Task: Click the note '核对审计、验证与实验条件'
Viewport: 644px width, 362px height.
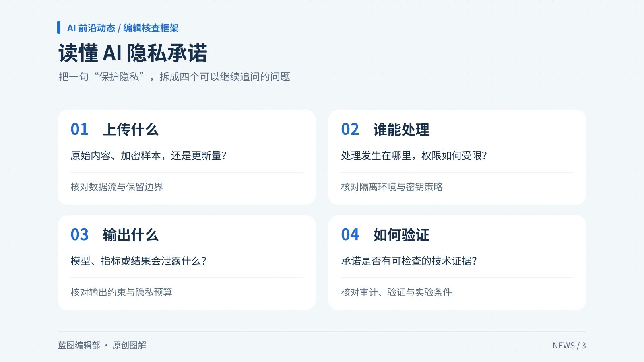Action: 396,292
